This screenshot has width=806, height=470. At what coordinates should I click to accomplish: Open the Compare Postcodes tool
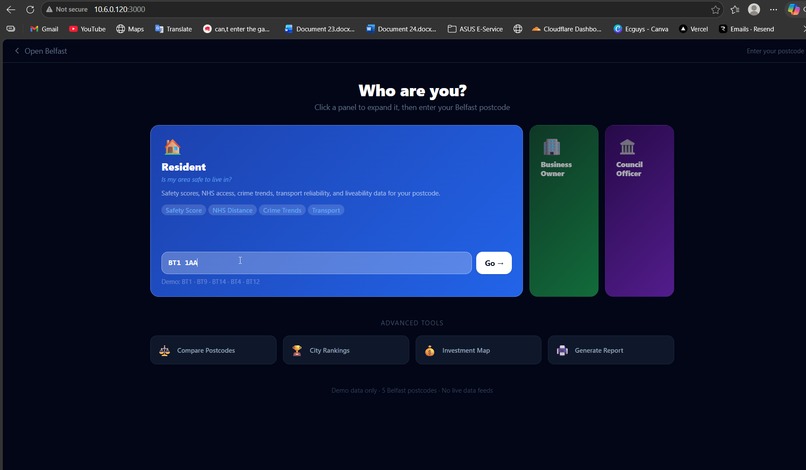pyautogui.click(x=213, y=350)
